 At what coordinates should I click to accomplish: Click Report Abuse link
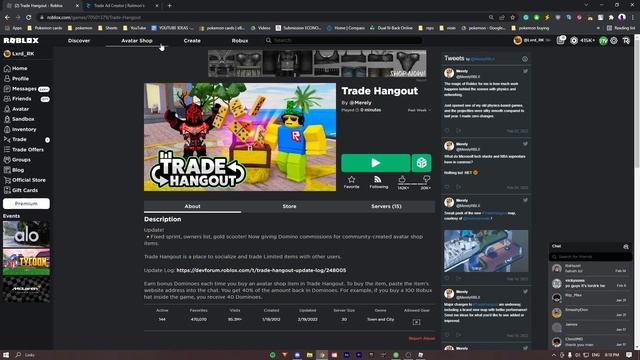click(422, 338)
